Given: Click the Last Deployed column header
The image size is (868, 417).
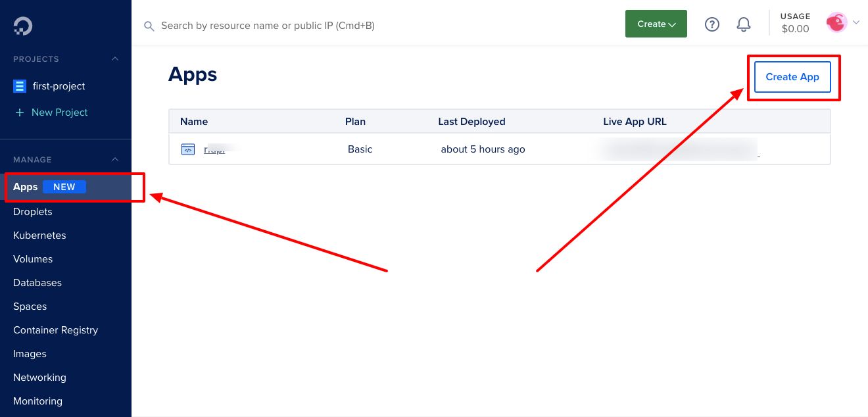Looking at the screenshot, I should point(471,122).
